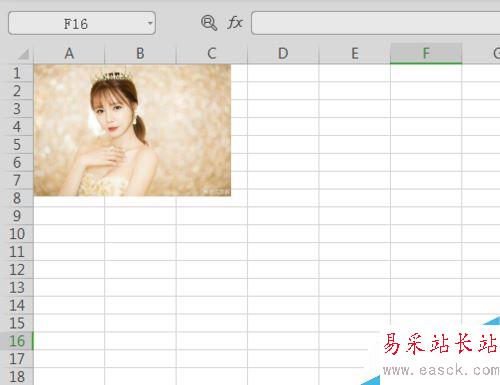Click cell F3
Screen dimensions: 500x385
(426, 109)
